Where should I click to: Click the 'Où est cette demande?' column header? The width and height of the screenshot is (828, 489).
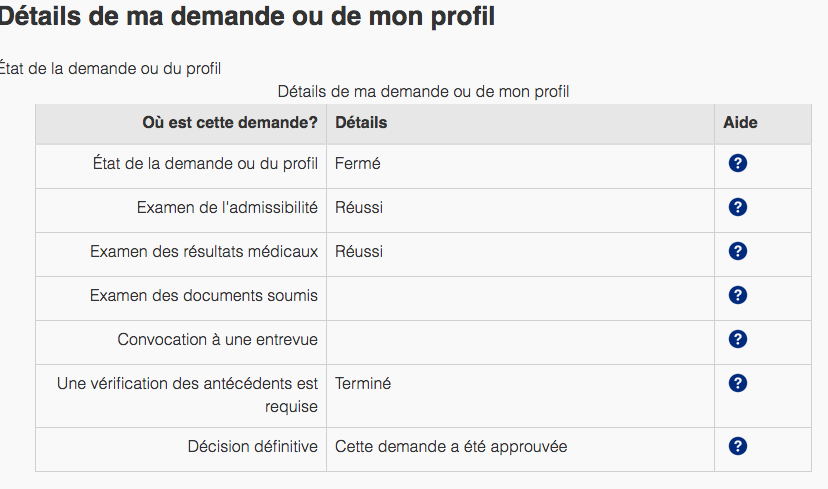tap(230, 123)
